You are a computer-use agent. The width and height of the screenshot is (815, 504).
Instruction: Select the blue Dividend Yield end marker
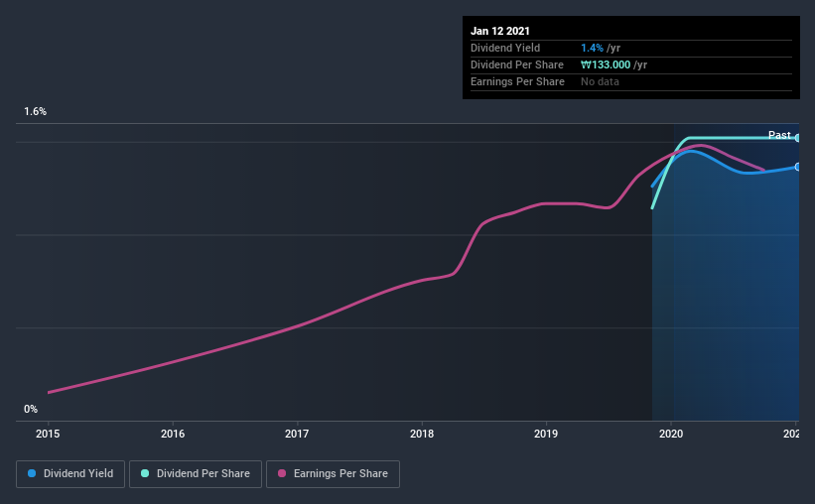[797, 167]
